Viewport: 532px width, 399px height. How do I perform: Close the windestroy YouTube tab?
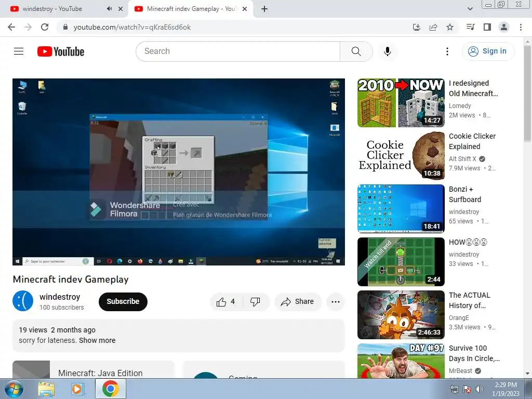click(121, 9)
